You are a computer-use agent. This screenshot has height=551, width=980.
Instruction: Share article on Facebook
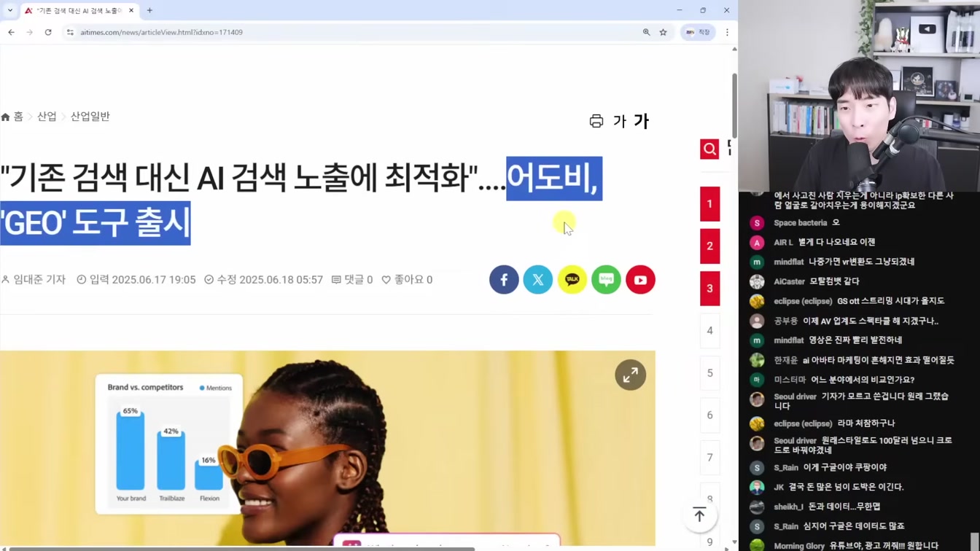[x=504, y=280]
